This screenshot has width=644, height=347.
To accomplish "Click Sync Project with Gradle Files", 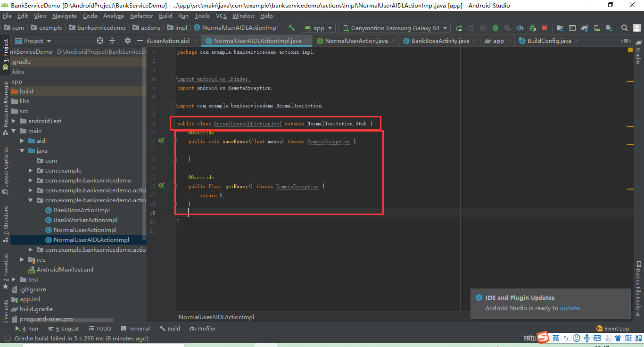I will tap(585, 28).
